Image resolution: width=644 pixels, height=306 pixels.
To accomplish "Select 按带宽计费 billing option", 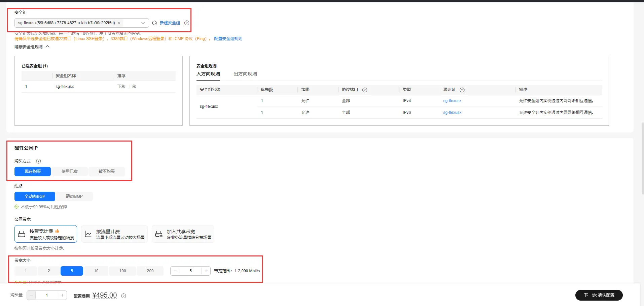I will pyautogui.click(x=46, y=234).
